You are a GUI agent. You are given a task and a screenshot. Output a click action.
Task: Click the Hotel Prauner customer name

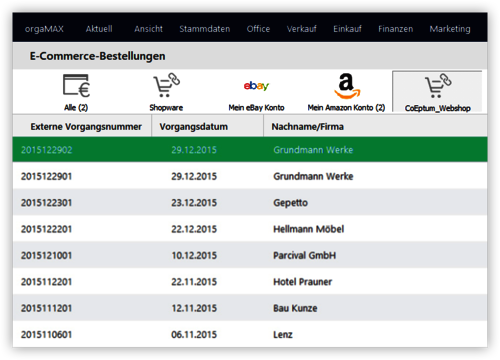302,282
